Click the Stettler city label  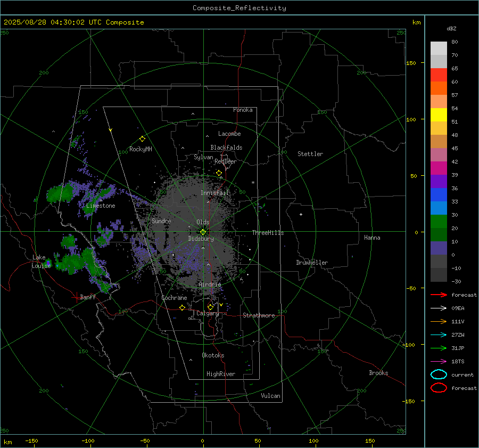(x=310, y=154)
